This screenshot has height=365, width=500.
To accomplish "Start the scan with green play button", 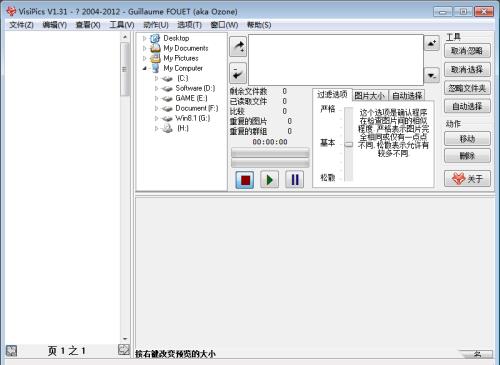I will pos(270,180).
